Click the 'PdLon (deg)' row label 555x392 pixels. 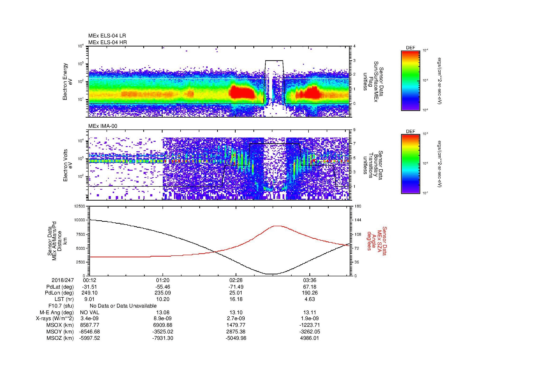click(59, 293)
